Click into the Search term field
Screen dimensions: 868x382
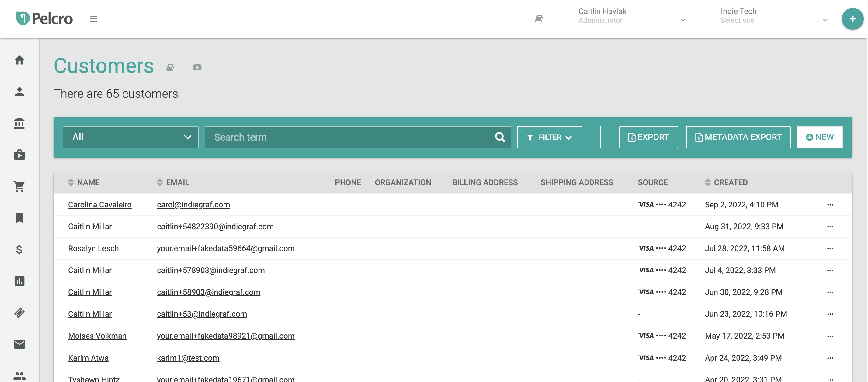tap(350, 137)
